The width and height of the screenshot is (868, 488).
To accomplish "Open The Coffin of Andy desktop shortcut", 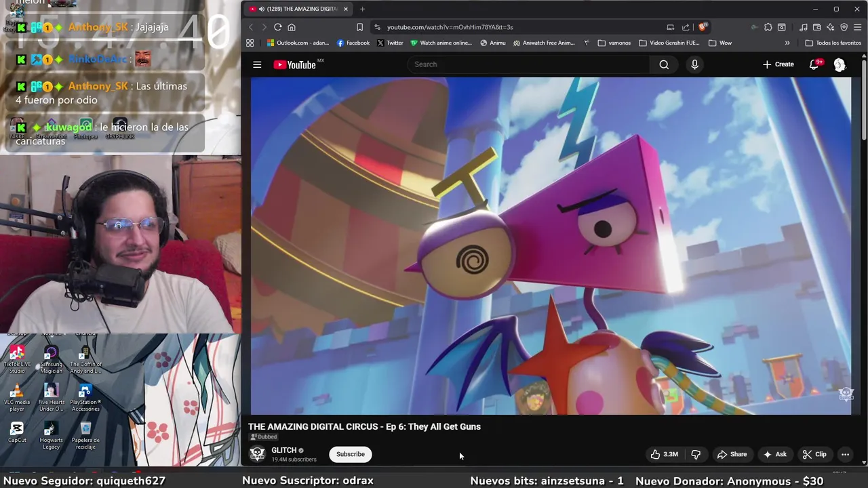I will pos(85,359).
